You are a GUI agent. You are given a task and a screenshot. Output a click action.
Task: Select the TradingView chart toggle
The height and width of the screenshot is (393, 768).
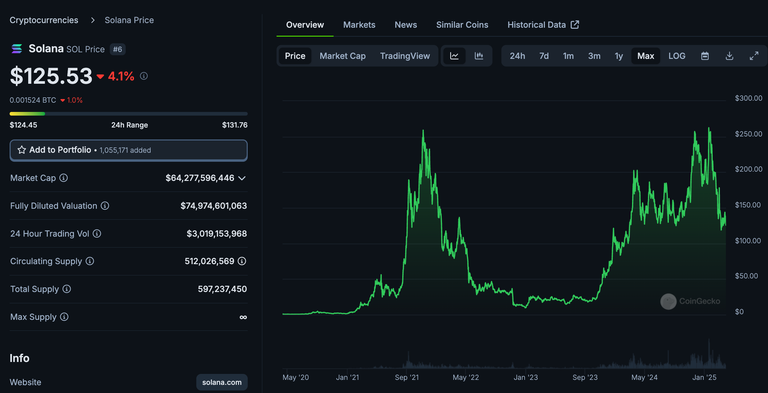point(405,56)
